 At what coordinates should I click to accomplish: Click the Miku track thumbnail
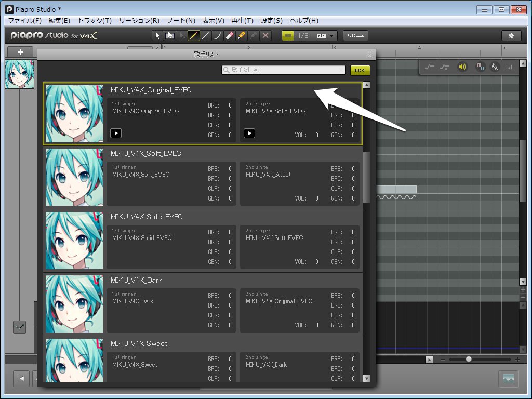(x=20, y=74)
